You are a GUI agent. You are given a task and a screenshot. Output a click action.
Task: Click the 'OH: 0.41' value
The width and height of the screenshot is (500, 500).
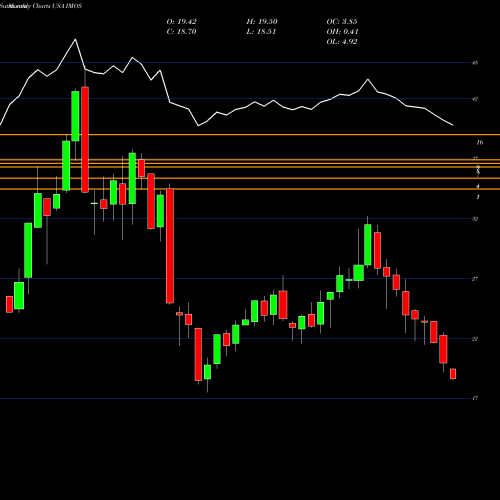(342, 32)
